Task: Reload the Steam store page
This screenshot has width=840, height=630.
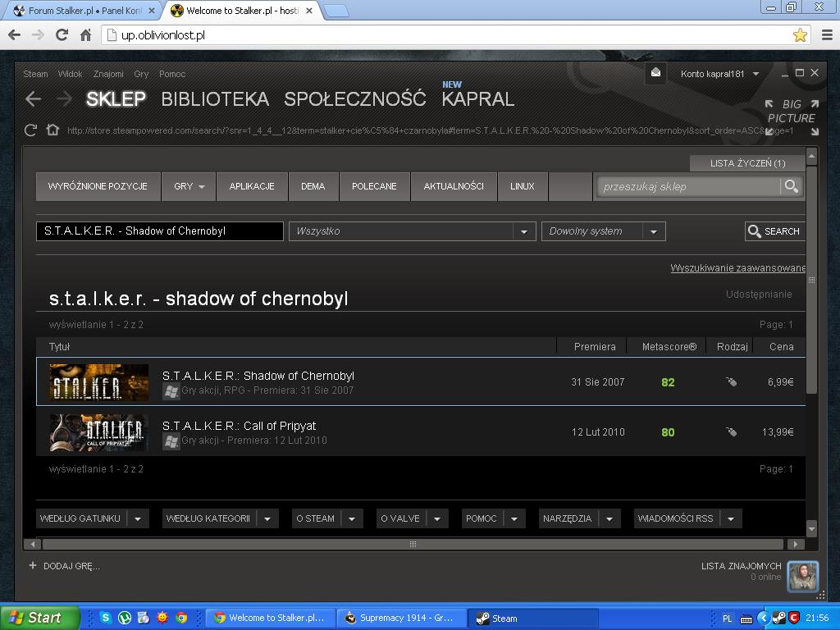Action: (30, 130)
